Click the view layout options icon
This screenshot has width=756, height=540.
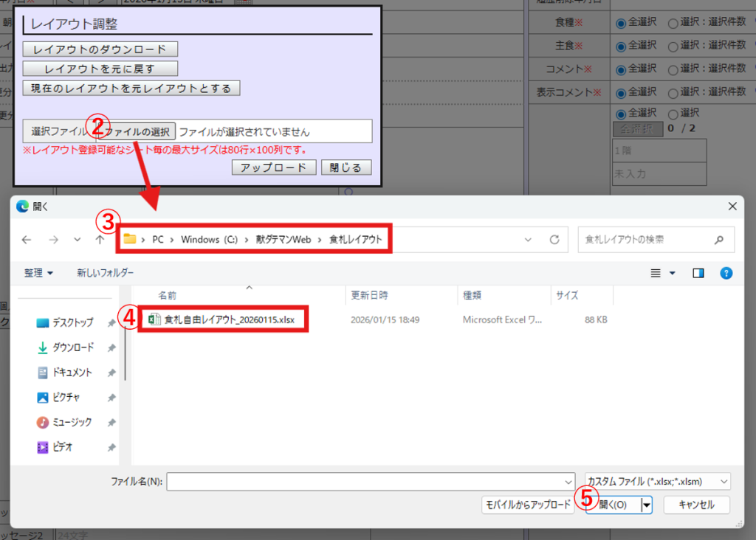pos(656,273)
